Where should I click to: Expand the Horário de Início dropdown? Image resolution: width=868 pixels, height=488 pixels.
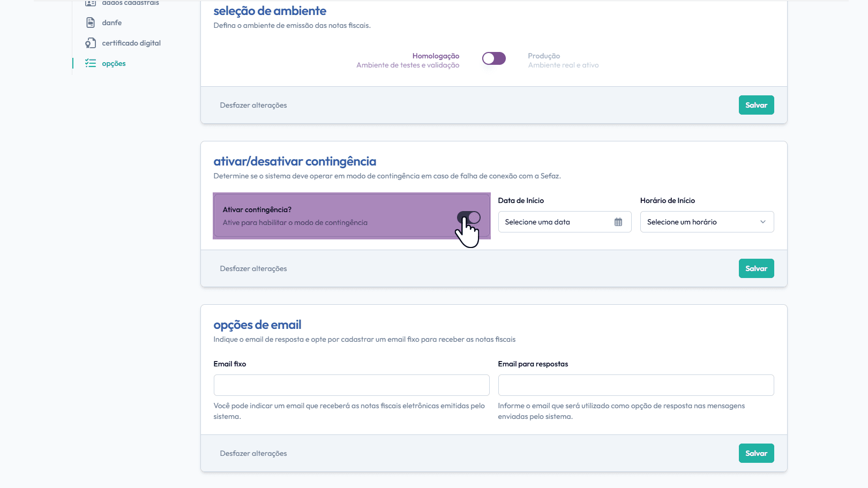click(707, 222)
